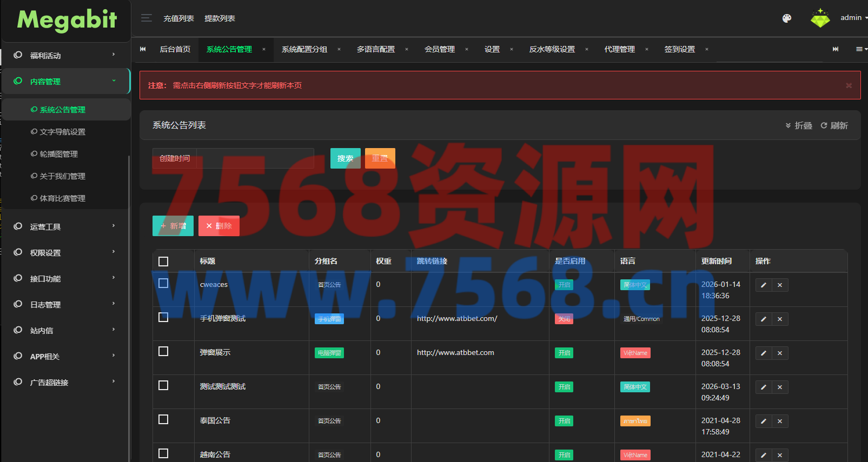Edit the cweaces row with pencil icon

pos(764,285)
